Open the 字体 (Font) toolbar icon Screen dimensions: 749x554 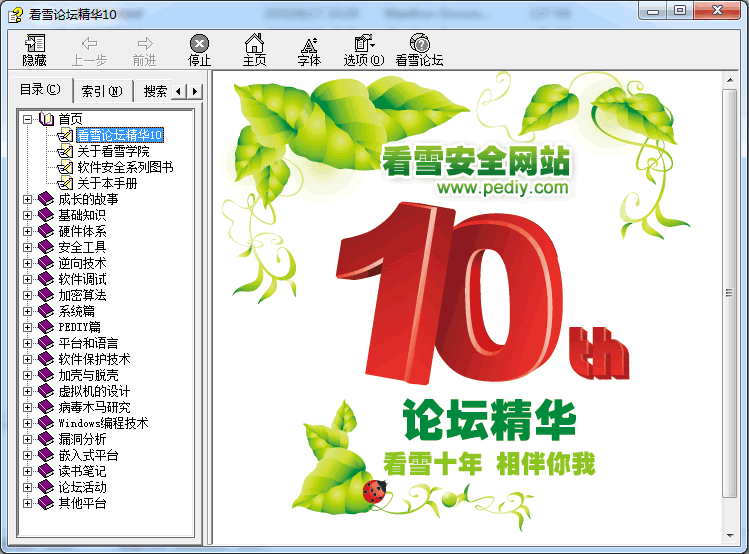[309, 44]
